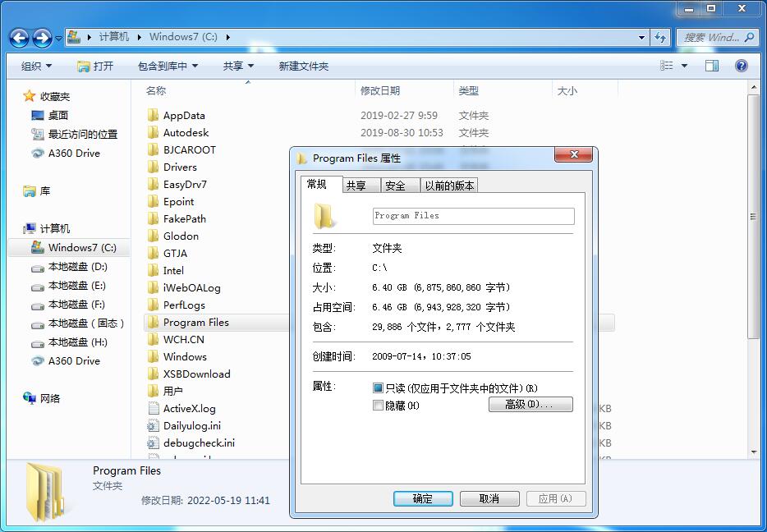Enable the 隐藏(H) hidden attribute checkbox
Screen dimensions: 767x532
coord(379,406)
